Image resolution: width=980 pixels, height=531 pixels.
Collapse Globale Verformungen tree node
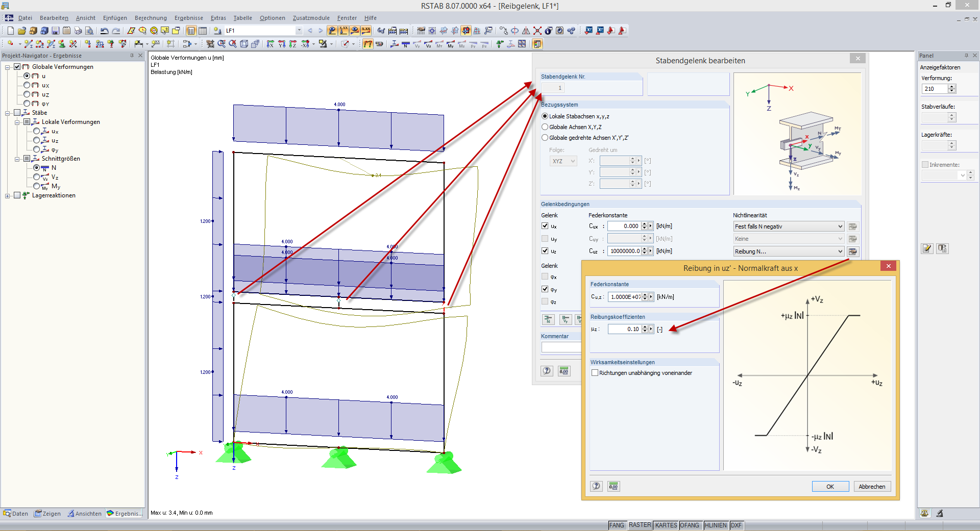coord(8,67)
